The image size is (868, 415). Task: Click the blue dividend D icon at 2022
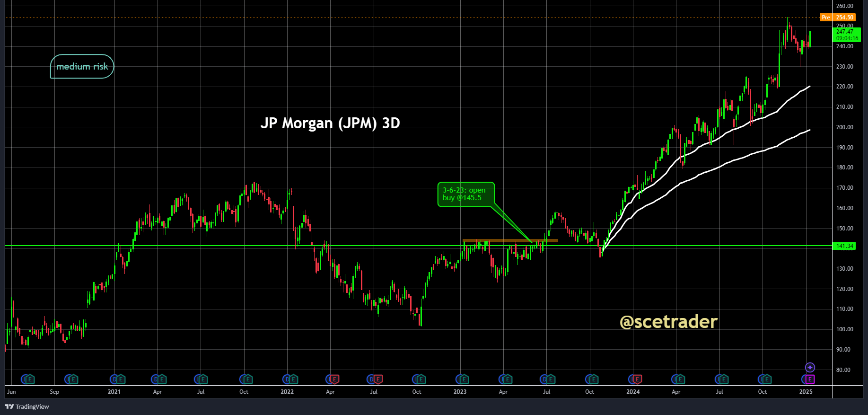(287, 379)
